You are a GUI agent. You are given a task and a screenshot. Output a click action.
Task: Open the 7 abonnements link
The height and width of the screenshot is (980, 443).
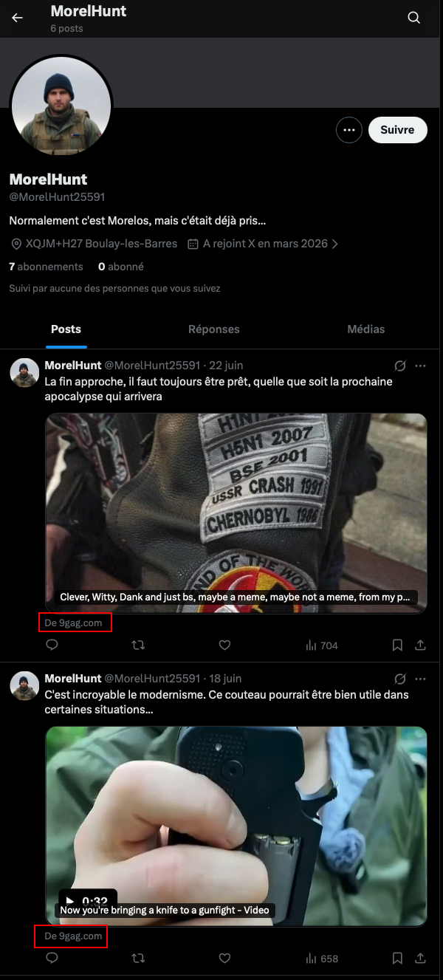46,267
